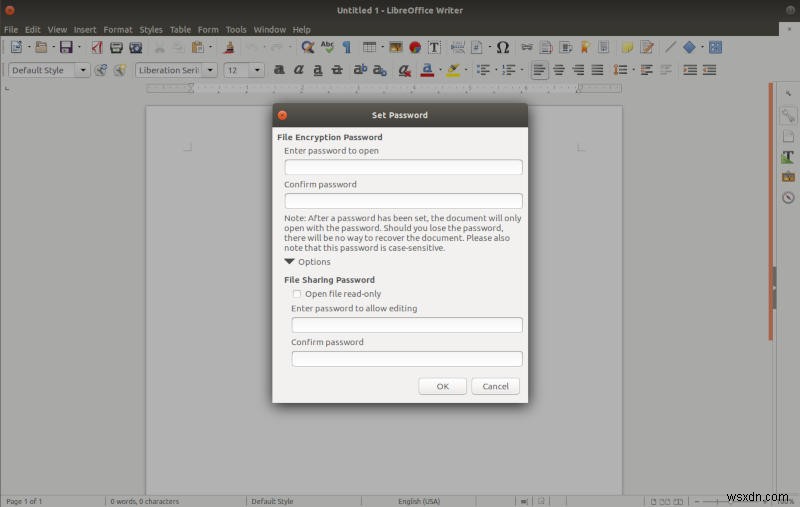Insert special character Omega icon
The height and width of the screenshot is (507, 800).
pyautogui.click(x=503, y=47)
